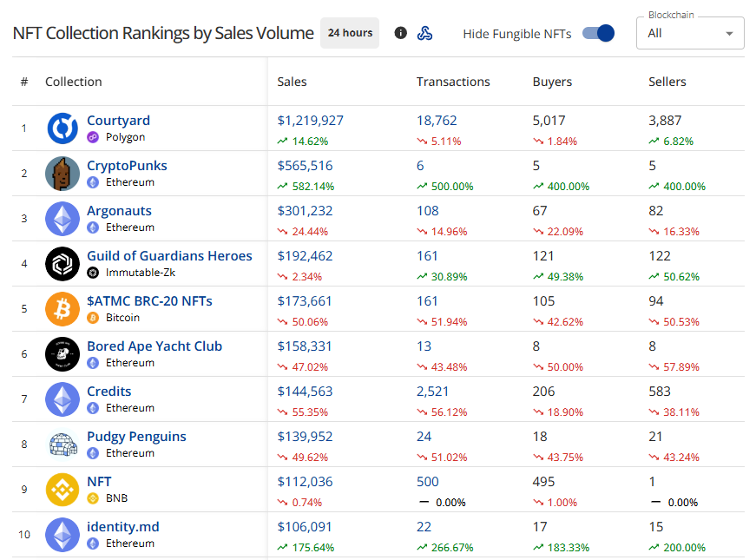Click Immutable-Zk chain label text
This screenshot has height=560, width=756.
(141, 273)
